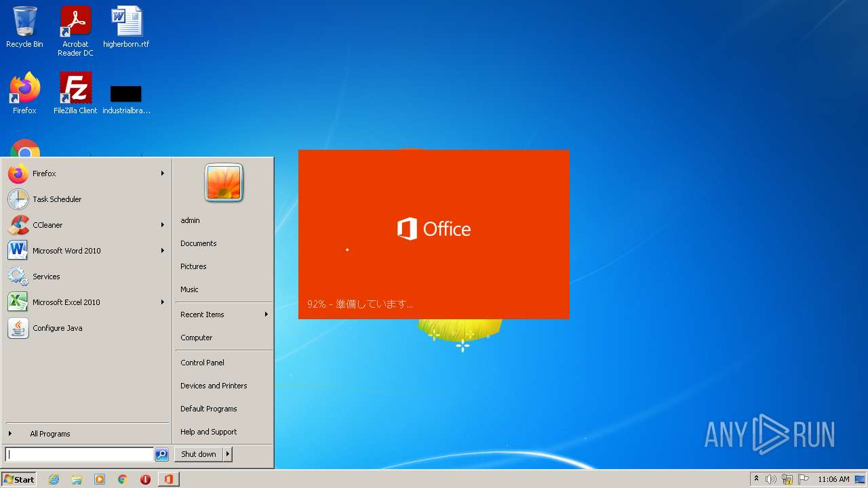Open Documents from the Start menu
Viewport: 868px width, 488px height.
(x=198, y=243)
